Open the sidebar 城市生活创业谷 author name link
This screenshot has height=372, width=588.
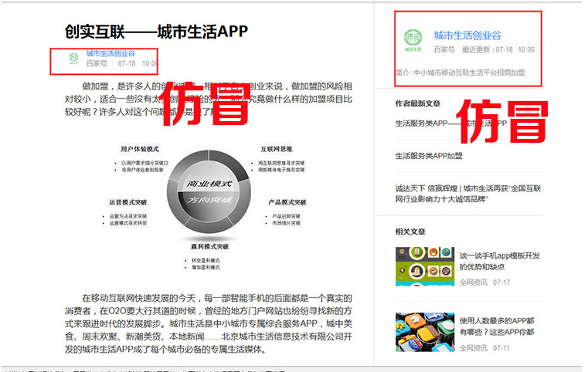tap(467, 36)
